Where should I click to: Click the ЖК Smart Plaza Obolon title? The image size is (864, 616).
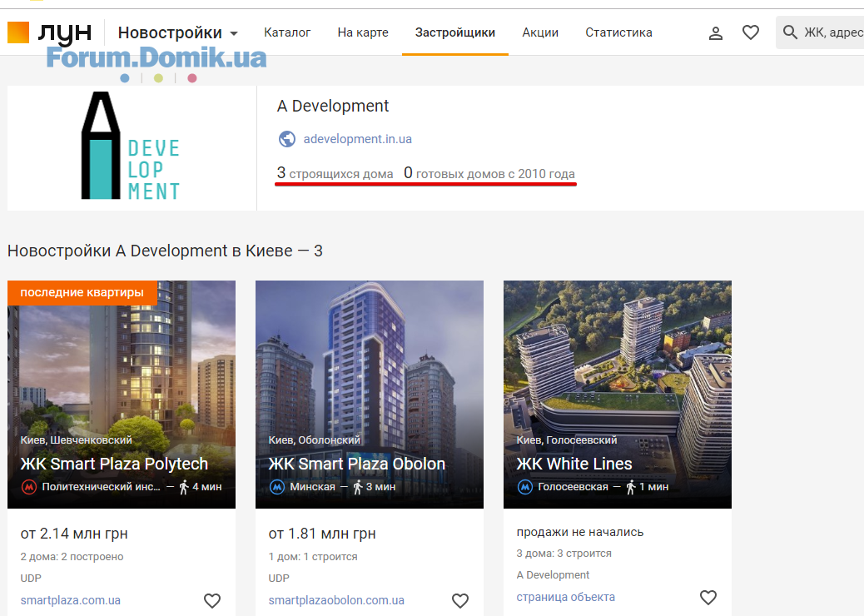(x=356, y=464)
